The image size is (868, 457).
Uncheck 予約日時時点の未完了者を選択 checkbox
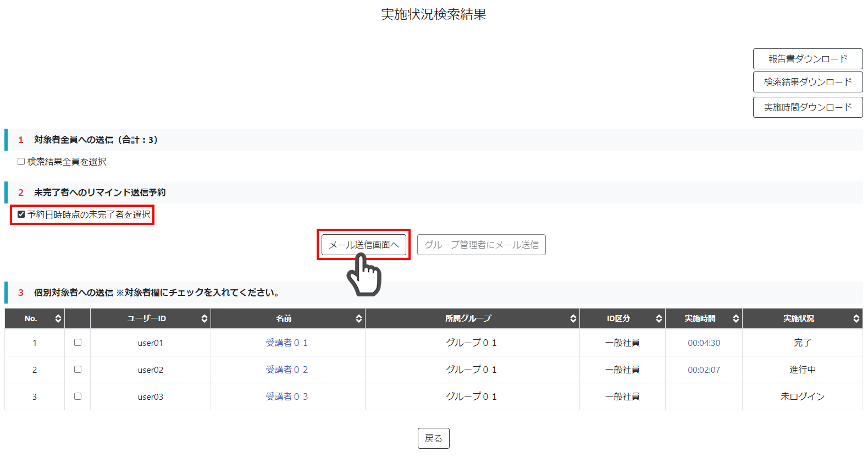click(21, 214)
